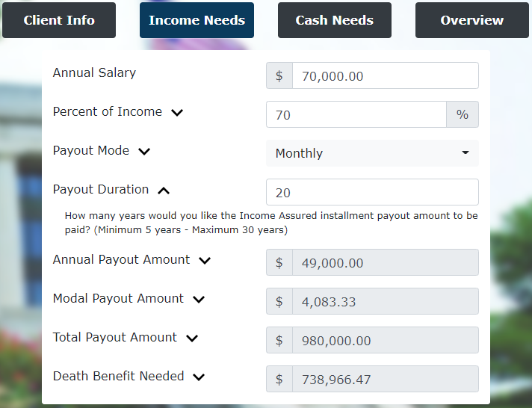
Task: Go to the Overview tab
Action: [x=472, y=20]
